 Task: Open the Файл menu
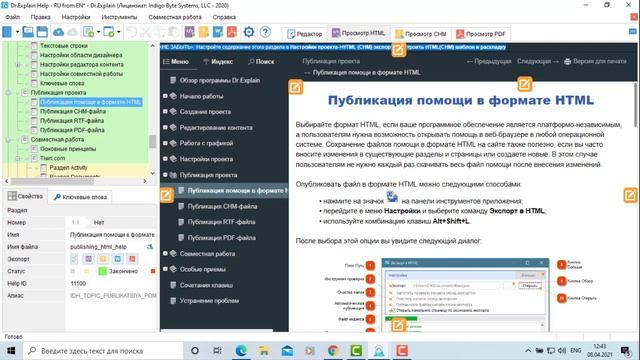13,17
